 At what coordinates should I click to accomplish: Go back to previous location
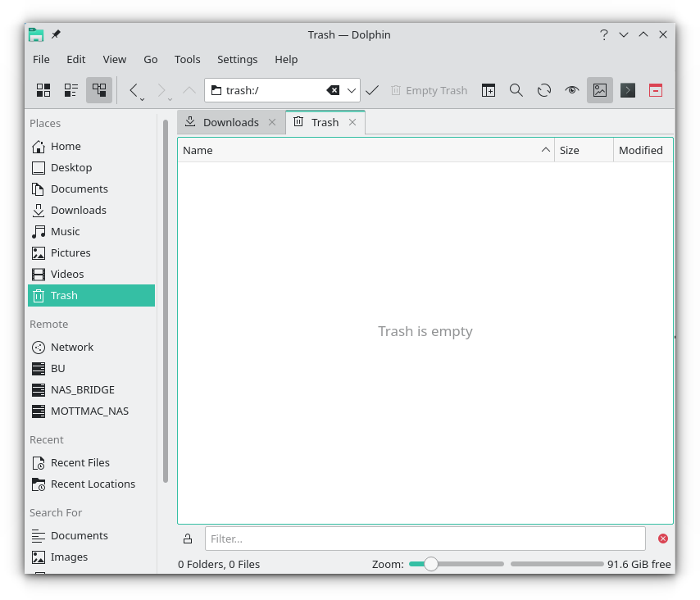coord(134,90)
